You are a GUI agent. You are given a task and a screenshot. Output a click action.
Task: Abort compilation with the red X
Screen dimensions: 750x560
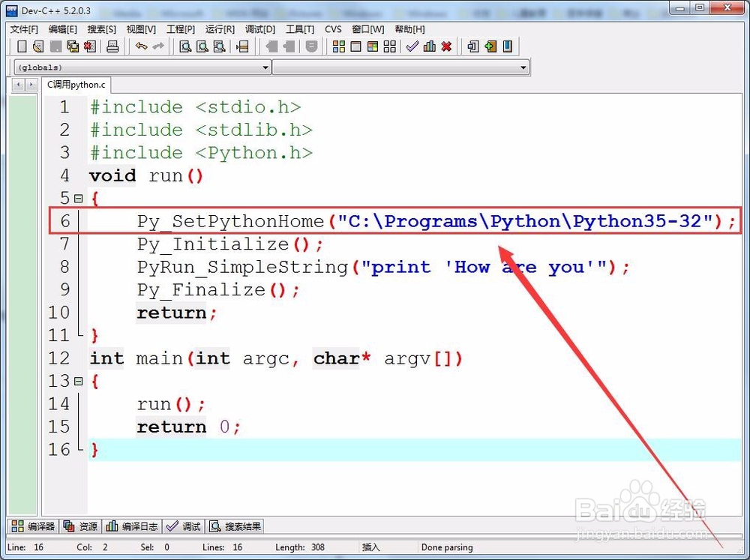[x=446, y=46]
